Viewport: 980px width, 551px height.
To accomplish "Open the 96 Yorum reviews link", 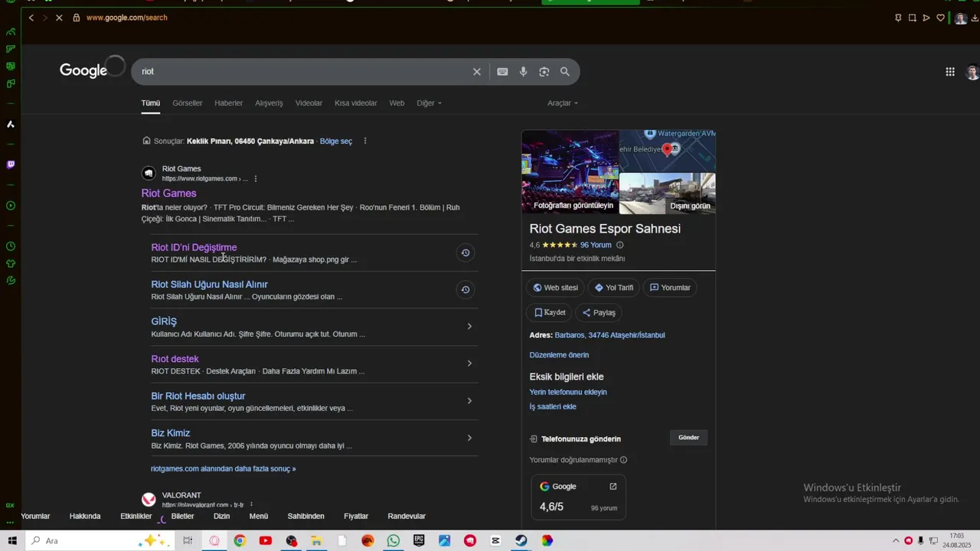I will (596, 245).
